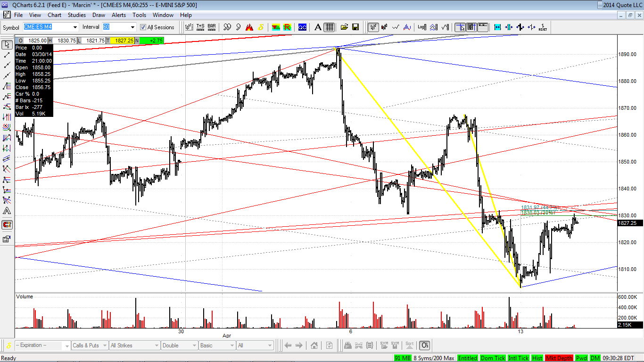Screen dimensions: 644x362
Task: Open the chart folder icon
Action: (x=344, y=27)
